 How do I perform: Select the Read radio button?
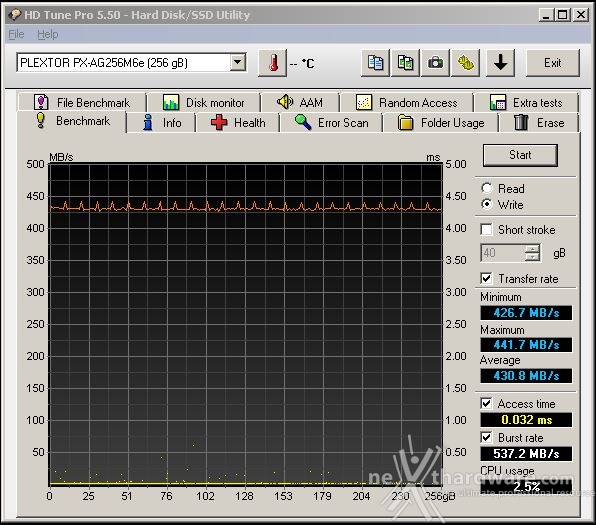487,188
